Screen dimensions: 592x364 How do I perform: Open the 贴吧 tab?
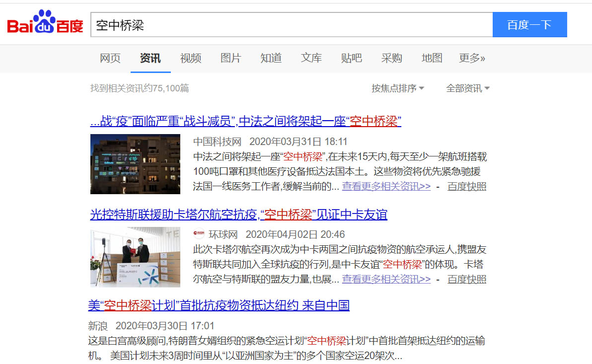352,58
